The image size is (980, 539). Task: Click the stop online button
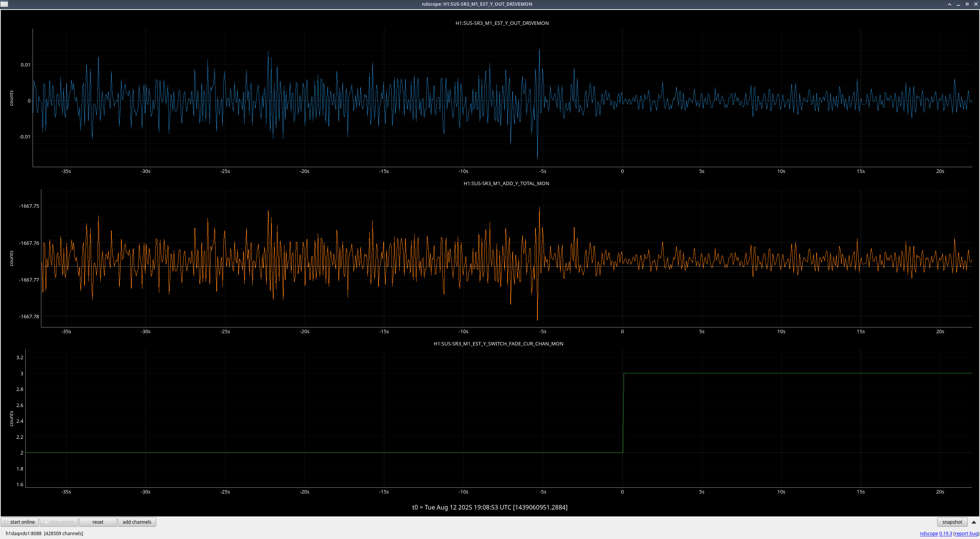[x=59, y=522]
